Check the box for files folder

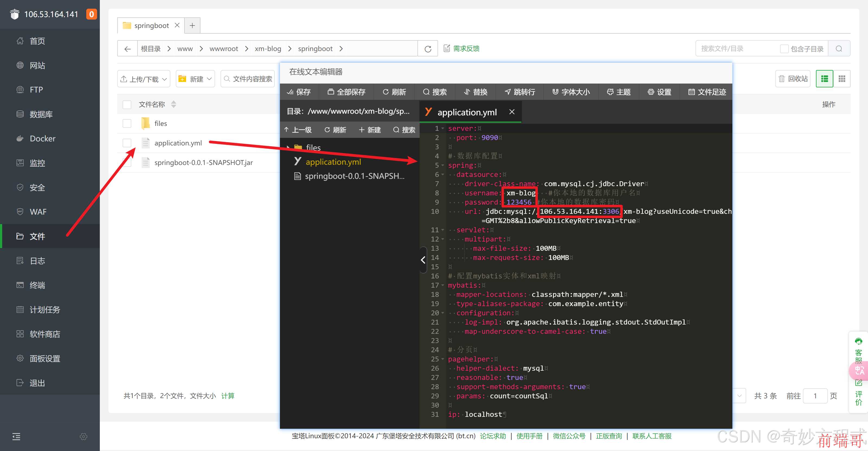coord(127,123)
